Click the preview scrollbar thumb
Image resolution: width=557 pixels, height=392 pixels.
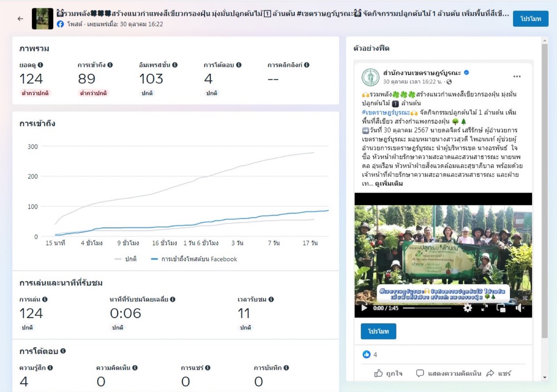(545, 191)
